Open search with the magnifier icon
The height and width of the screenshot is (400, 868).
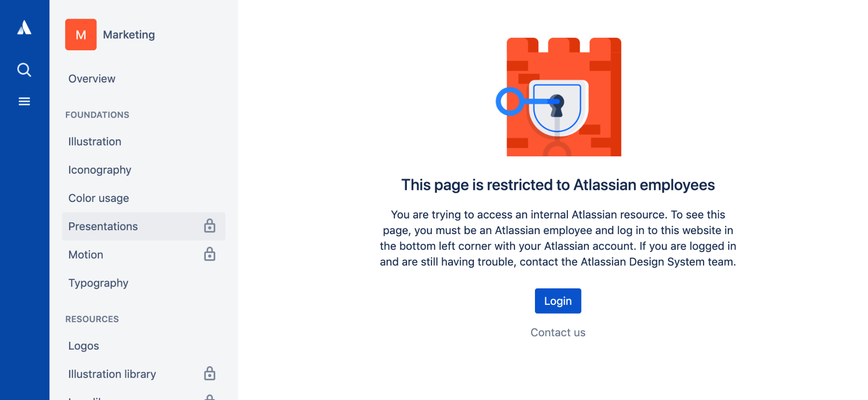(x=24, y=69)
